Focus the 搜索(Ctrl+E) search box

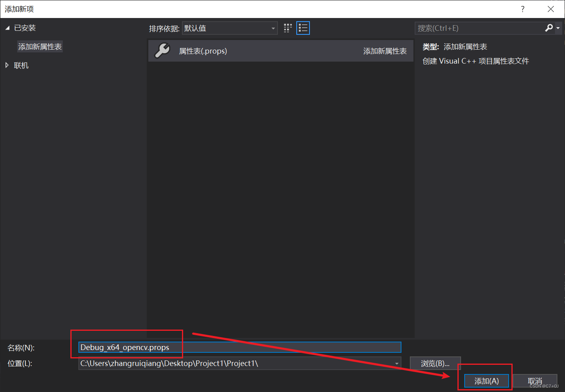[x=480, y=28]
